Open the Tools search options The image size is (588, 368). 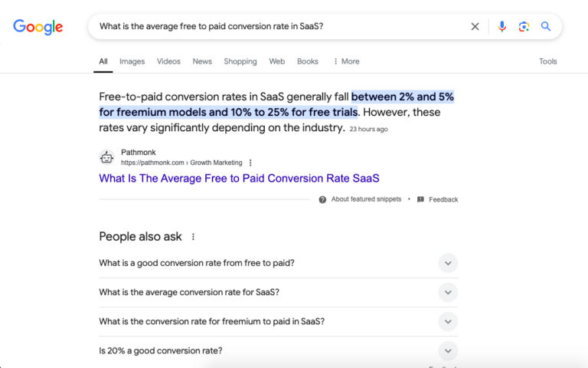tap(547, 61)
